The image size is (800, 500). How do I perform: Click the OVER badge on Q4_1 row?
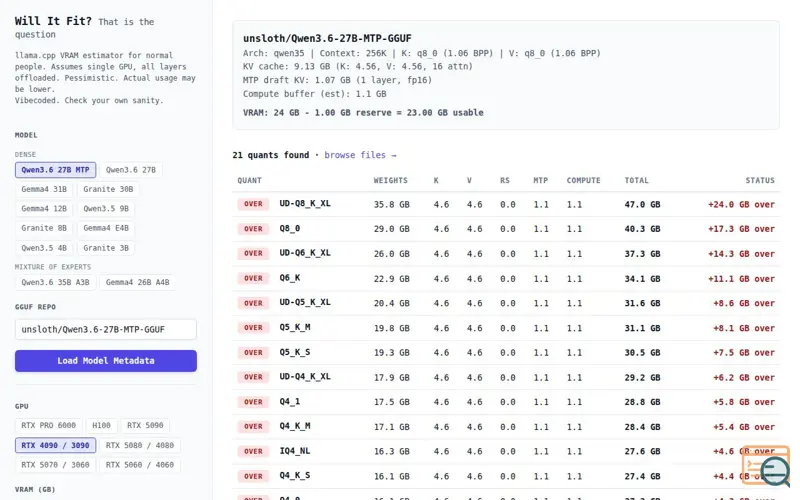click(253, 402)
